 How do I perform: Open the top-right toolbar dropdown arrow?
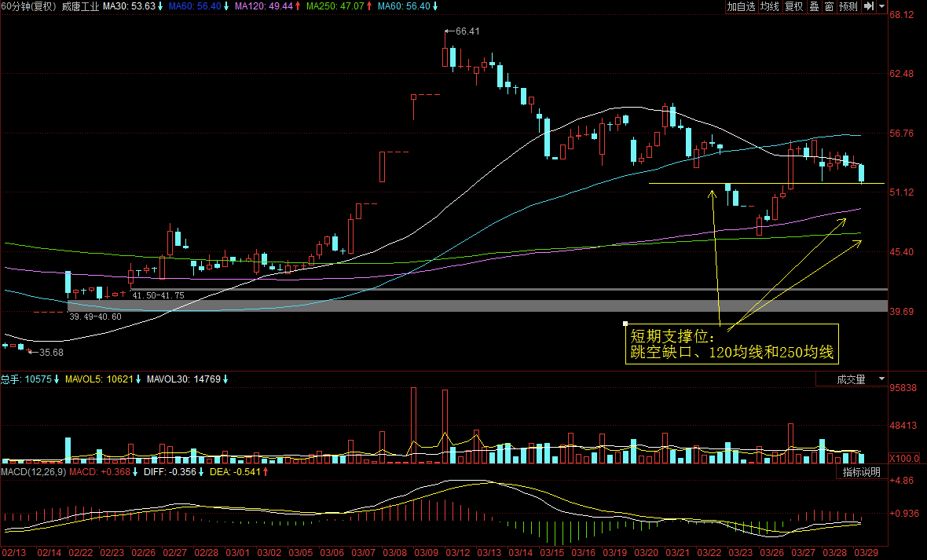(x=882, y=6)
